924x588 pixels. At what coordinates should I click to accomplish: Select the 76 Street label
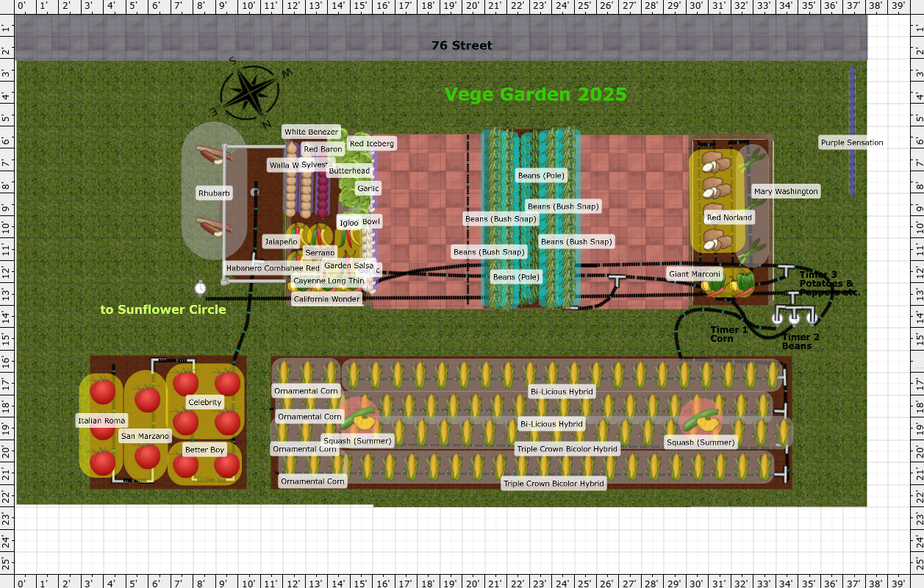coord(462,46)
